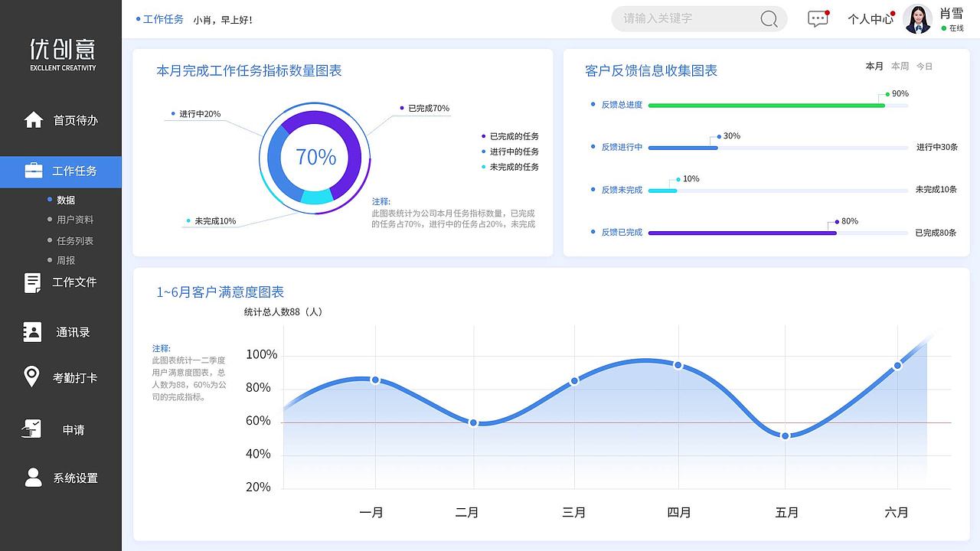980x551 pixels.
Task: Click the 反馈总进度 green progress bar
Action: [766, 105]
